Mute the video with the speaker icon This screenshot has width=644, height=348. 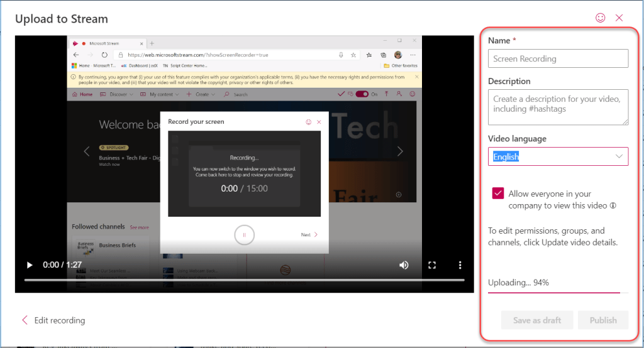(404, 265)
